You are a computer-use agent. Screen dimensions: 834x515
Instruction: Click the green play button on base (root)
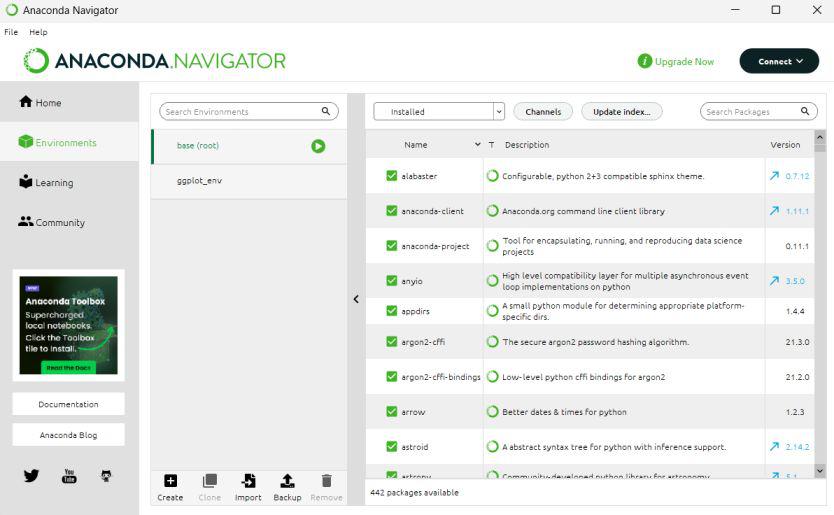[x=318, y=146]
